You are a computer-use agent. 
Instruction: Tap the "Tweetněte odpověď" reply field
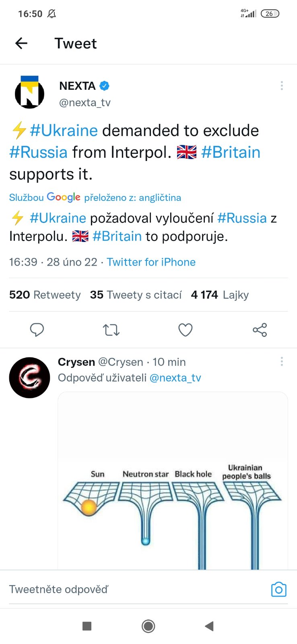pyautogui.click(x=121, y=590)
